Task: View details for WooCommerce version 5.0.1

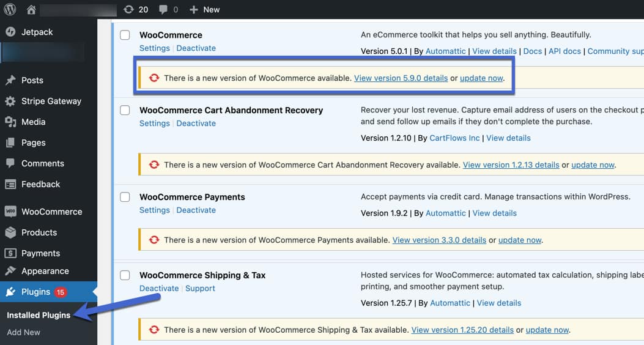Action: pyautogui.click(x=494, y=51)
